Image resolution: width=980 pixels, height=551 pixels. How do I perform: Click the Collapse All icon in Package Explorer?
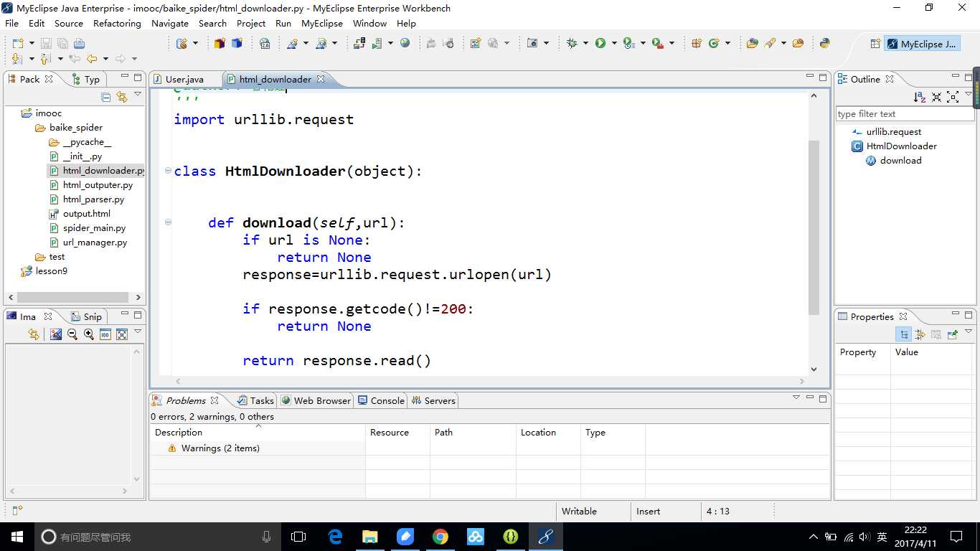pyautogui.click(x=106, y=97)
